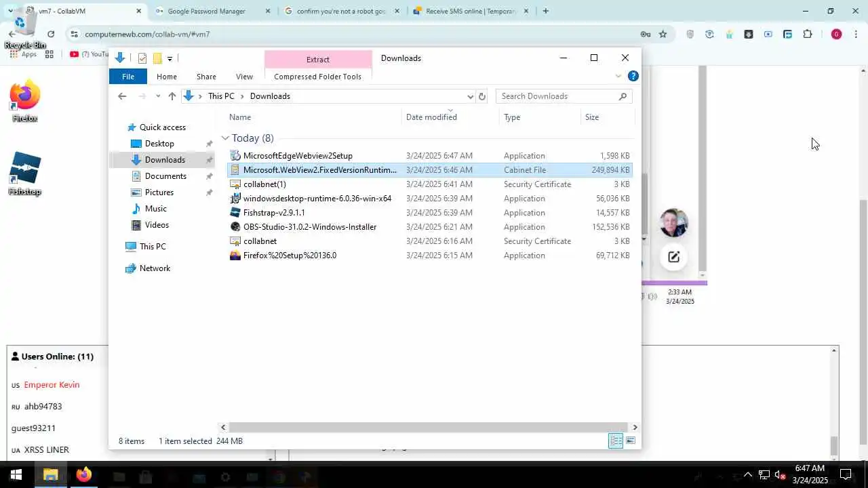Select the Fishstrap-v2.9.1.1 application
The height and width of the screenshot is (488, 868).
point(430,213)
